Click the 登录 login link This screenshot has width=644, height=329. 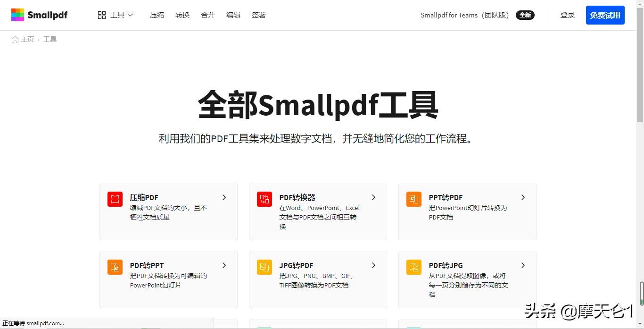coord(568,15)
